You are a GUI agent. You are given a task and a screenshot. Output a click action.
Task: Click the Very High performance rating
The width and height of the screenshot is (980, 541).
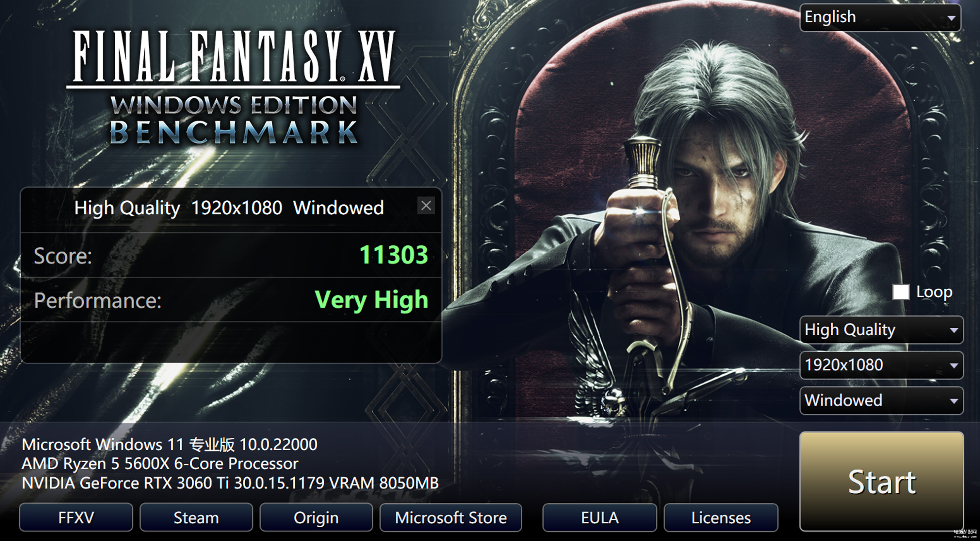tap(371, 300)
